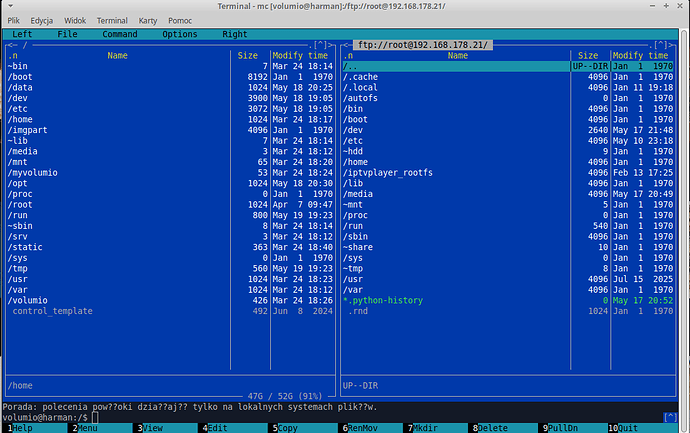Select /.. entry in the right panel
The height and width of the screenshot is (433, 690).
508,66
